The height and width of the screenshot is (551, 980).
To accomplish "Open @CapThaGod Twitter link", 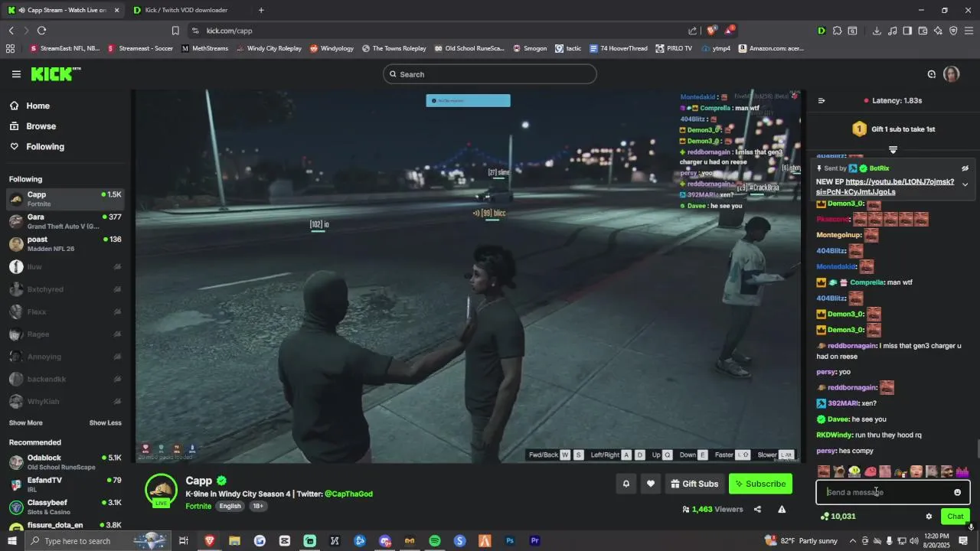I will point(348,494).
